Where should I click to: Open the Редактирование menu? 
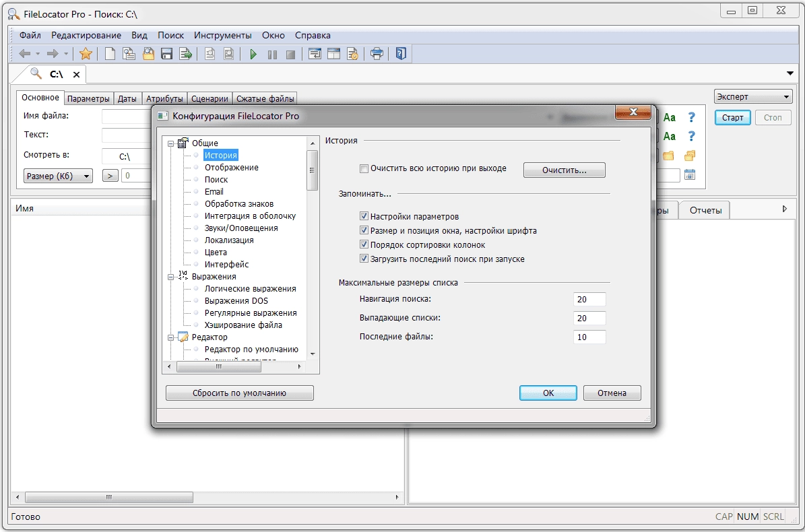(86, 36)
